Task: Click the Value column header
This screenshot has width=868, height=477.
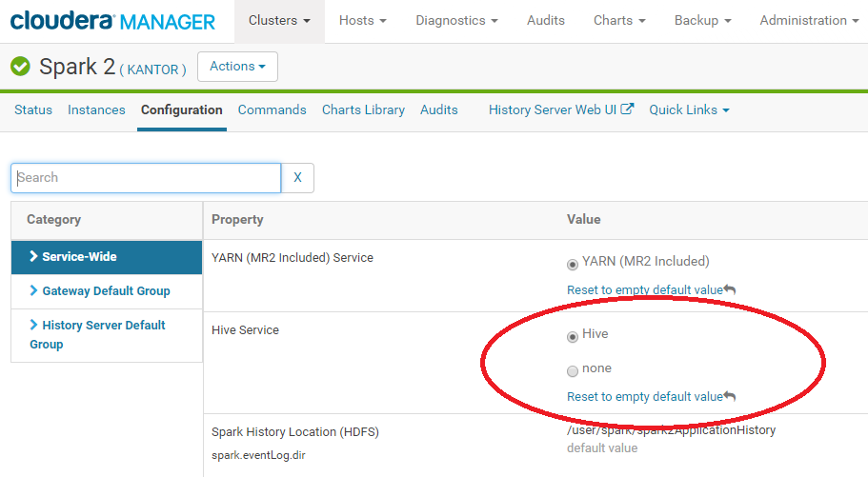Action: 583,219
